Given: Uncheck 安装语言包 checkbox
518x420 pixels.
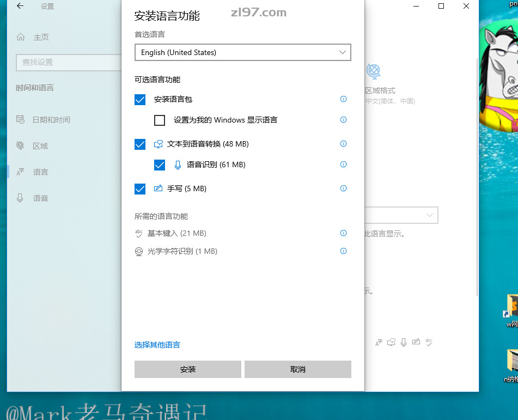Looking at the screenshot, I should click(140, 100).
